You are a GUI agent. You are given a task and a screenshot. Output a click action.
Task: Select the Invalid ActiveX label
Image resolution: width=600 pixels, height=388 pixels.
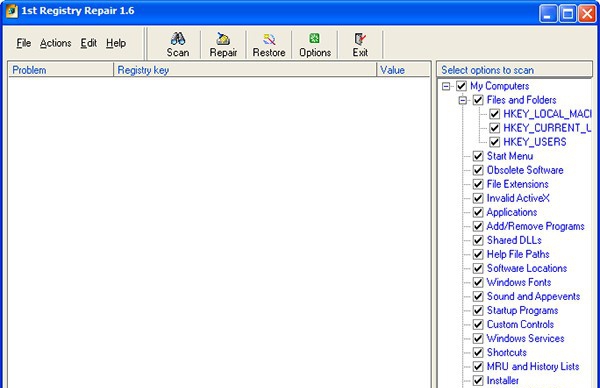(x=518, y=198)
